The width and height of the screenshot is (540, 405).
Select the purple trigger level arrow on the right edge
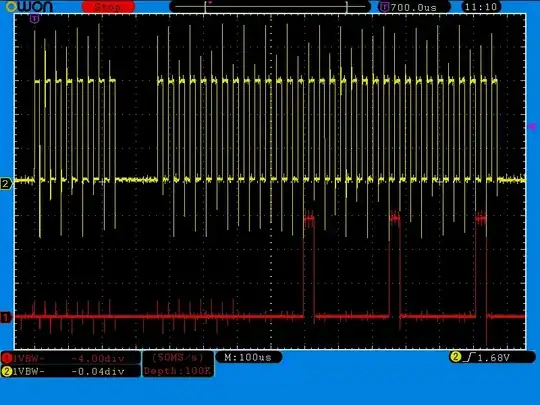(x=532, y=127)
